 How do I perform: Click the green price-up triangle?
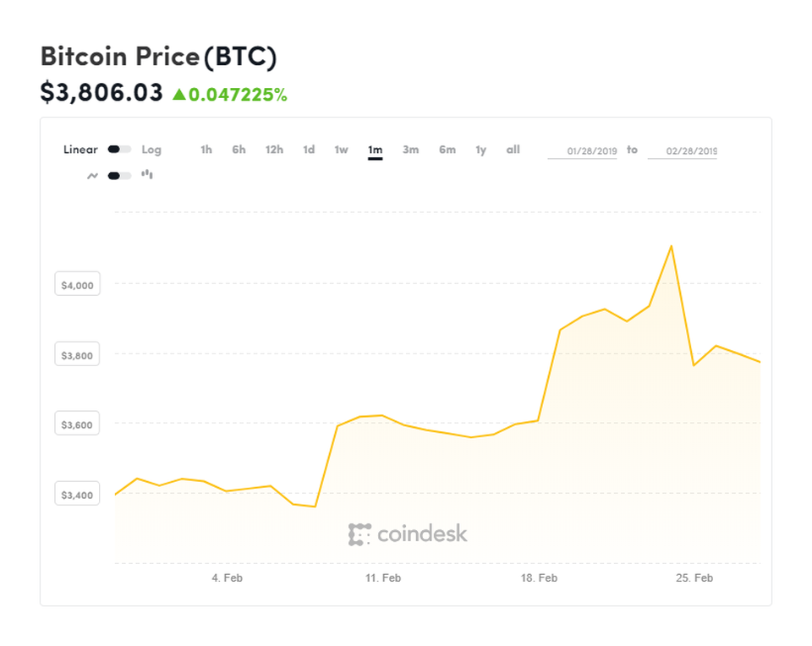point(178,95)
